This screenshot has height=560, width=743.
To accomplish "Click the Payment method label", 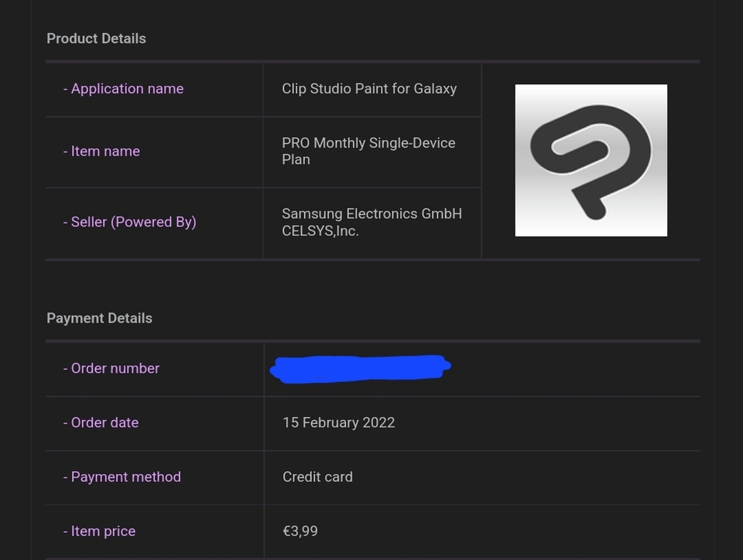I will click(x=122, y=476).
